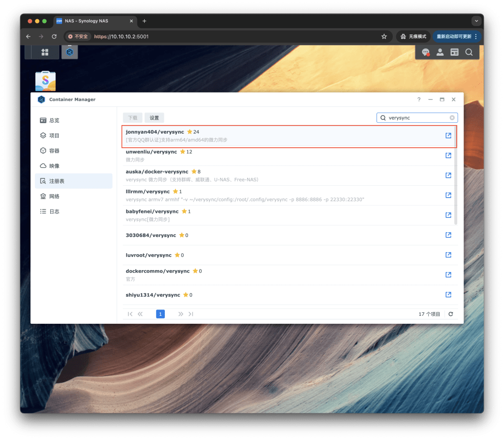Open a new browser tab

point(144,21)
